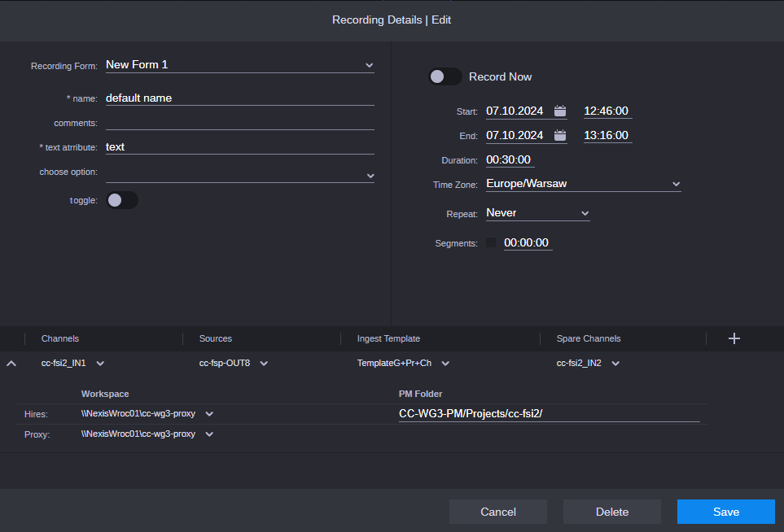
Task: Click the text attribute input field
Action: [x=240, y=147]
